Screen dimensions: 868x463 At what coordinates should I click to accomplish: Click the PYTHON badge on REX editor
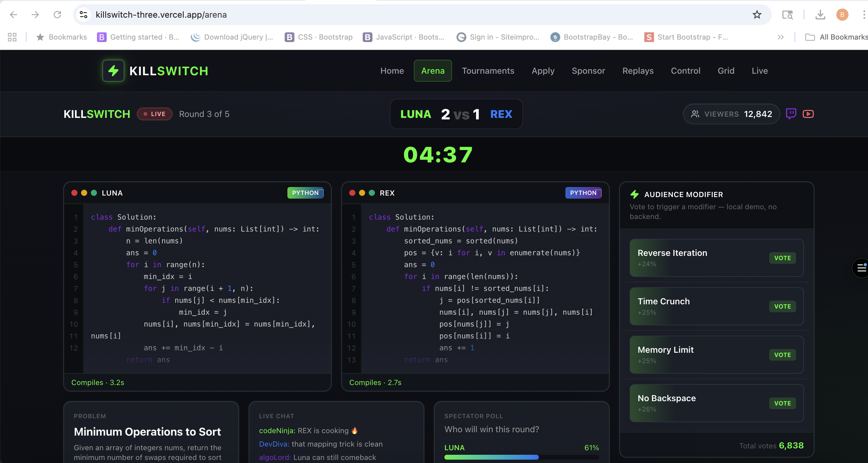(x=583, y=193)
